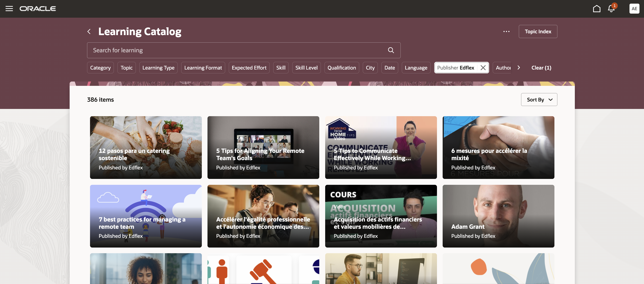The image size is (644, 284).
Task: Remove the Publisher Edflex filter
Action: (x=483, y=68)
